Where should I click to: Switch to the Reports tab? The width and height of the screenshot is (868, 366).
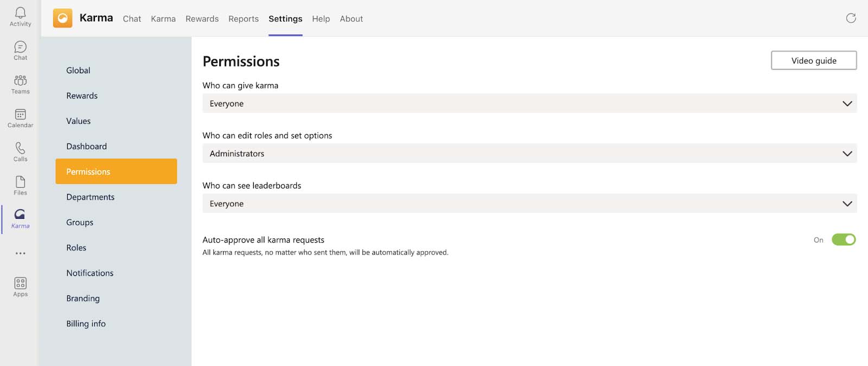click(244, 18)
